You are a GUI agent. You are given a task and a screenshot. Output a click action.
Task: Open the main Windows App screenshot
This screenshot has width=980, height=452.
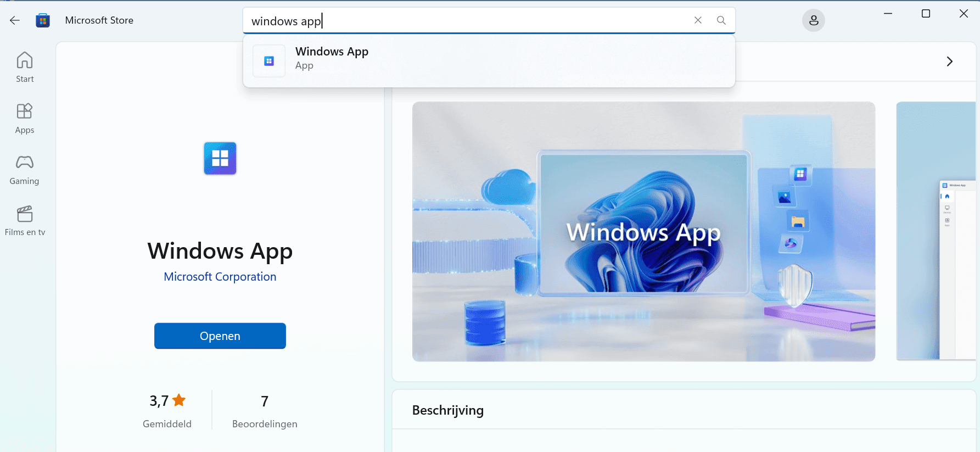coord(643,231)
